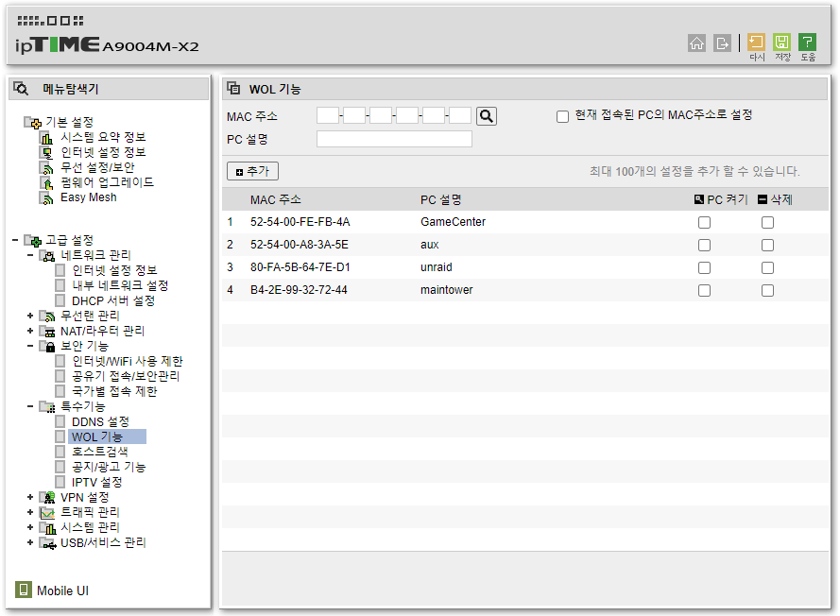Click the orange 다시 refresh icon

point(757,42)
